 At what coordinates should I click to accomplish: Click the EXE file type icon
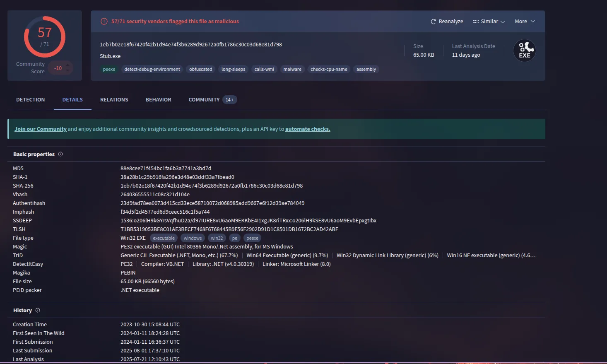pos(524,51)
